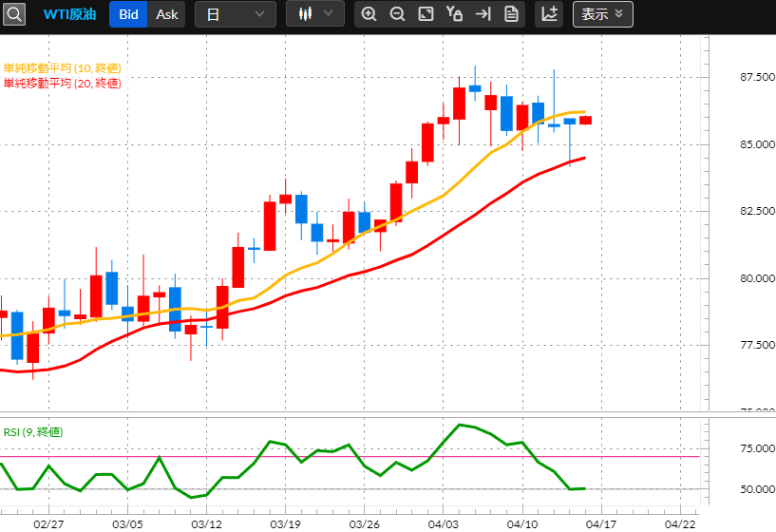Open the candlestick chart type dropdown
Screen dimensions: 776x532
tap(315, 14)
